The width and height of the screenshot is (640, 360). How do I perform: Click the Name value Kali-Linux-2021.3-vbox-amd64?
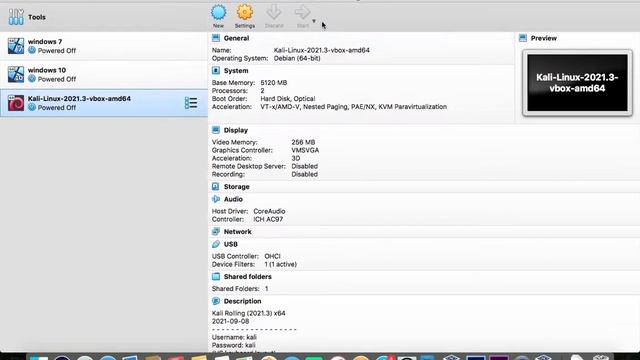click(322, 50)
